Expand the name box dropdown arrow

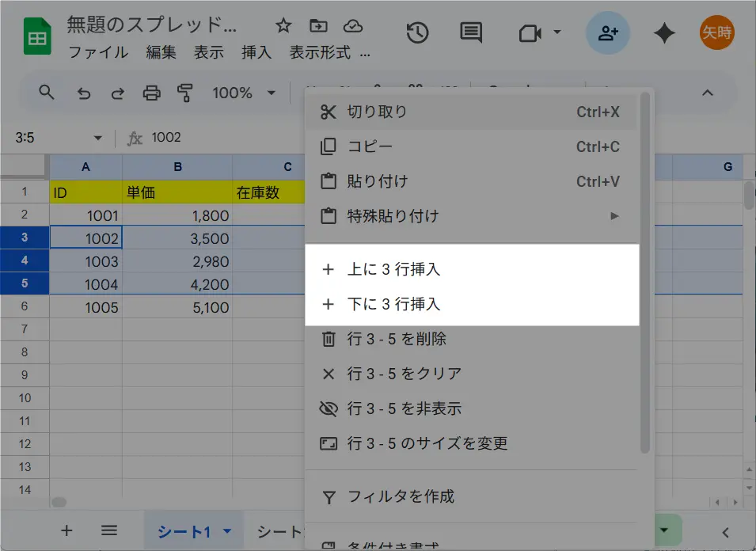click(98, 138)
